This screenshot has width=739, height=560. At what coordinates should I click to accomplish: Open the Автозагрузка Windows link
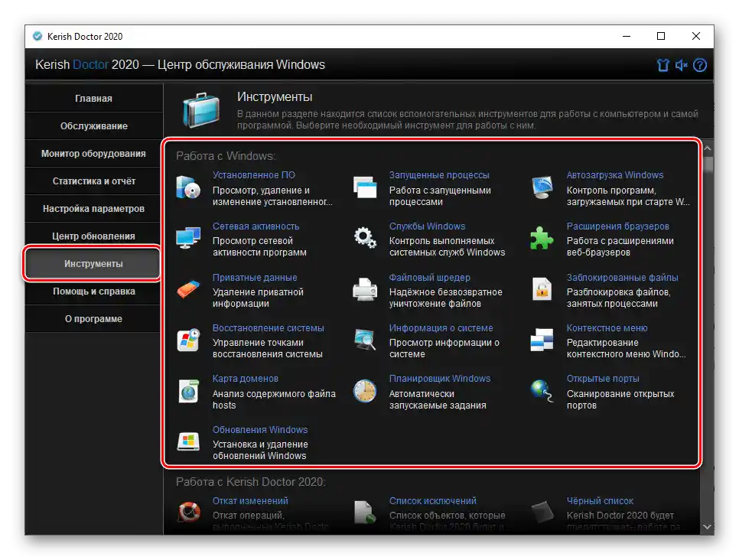[614, 175]
